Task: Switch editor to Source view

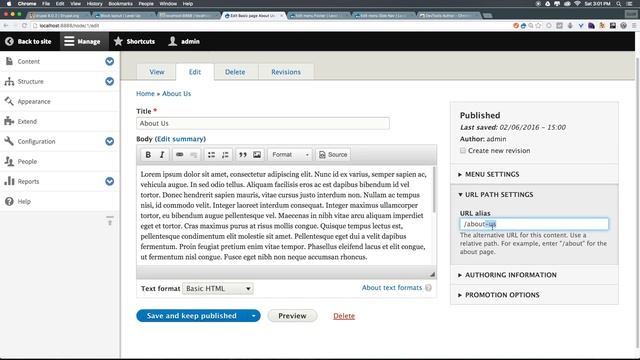Action: tap(333, 155)
